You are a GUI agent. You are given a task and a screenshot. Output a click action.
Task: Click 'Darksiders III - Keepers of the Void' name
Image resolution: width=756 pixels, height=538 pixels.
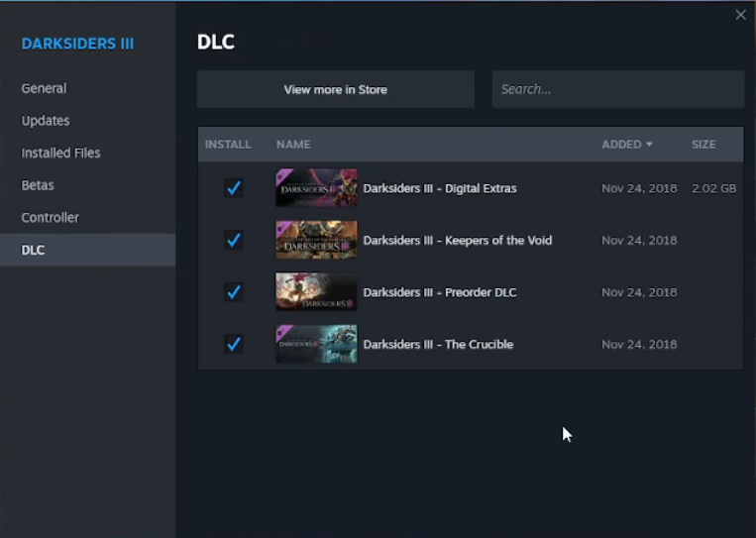pos(458,241)
